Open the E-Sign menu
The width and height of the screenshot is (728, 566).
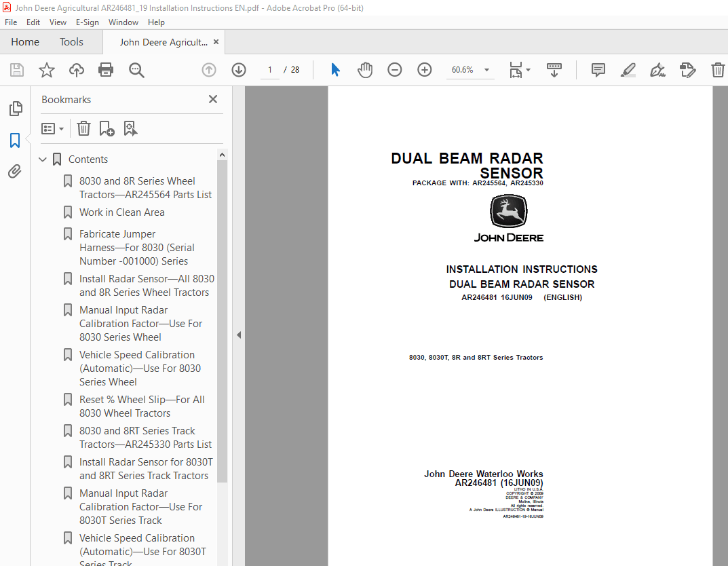[x=88, y=22]
